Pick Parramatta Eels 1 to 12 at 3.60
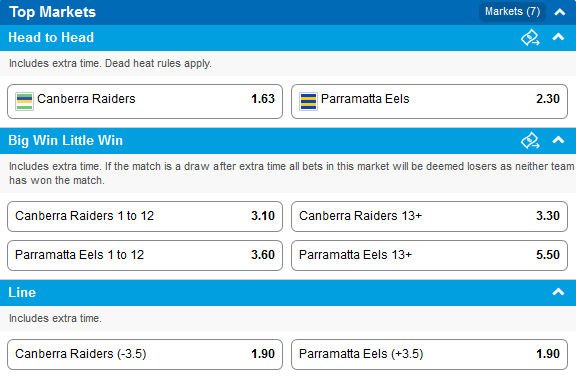Image resolution: width=576 pixels, height=377 pixels. (x=145, y=255)
